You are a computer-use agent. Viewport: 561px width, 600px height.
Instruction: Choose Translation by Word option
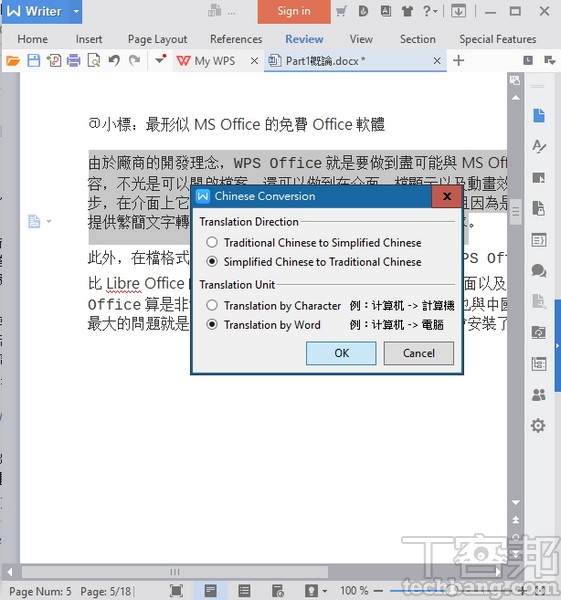[263, 324]
